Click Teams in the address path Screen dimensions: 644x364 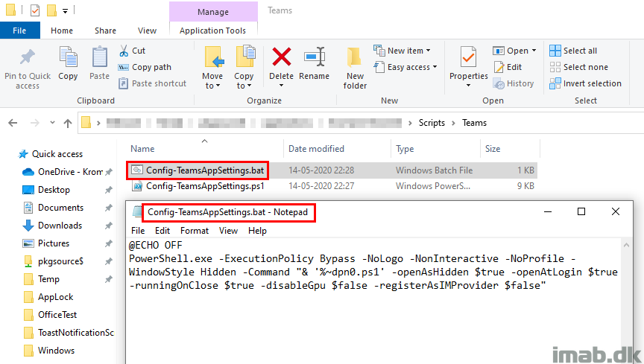click(x=474, y=123)
